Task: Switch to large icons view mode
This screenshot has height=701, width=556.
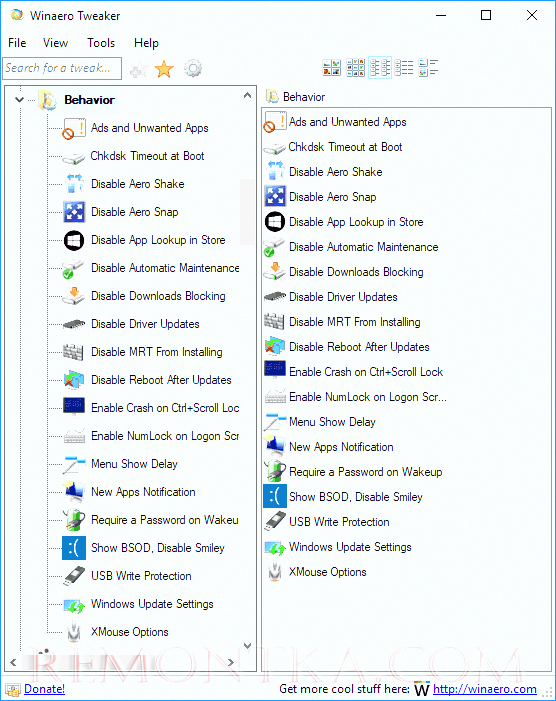Action: [332, 68]
